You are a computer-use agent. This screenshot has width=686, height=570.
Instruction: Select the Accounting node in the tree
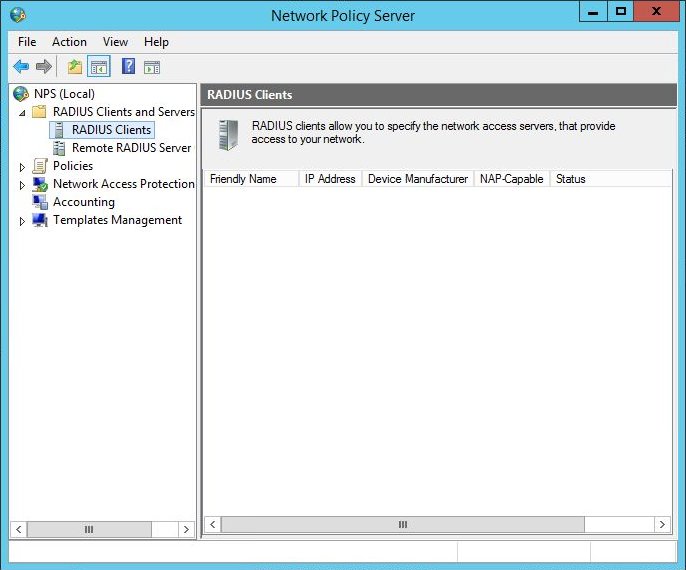[83, 202]
